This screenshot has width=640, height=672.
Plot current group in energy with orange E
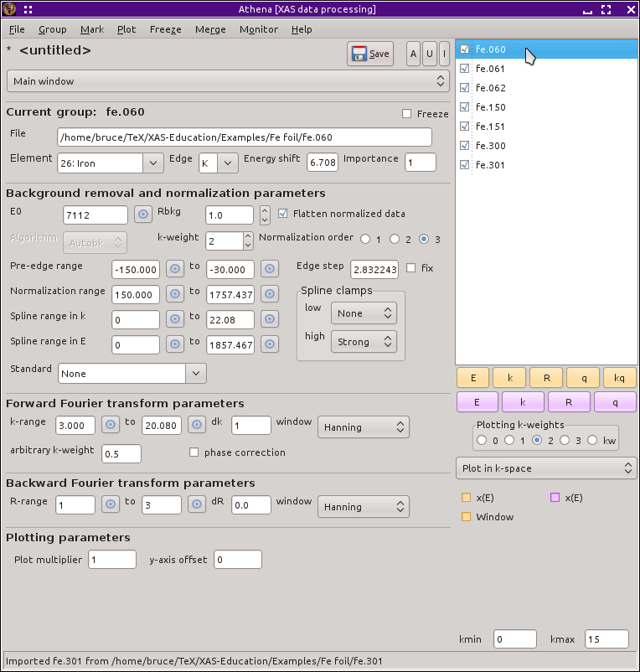(x=473, y=378)
